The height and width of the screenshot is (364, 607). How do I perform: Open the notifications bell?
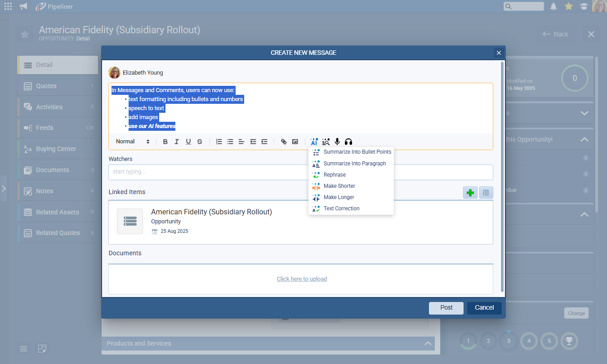[x=553, y=6]
